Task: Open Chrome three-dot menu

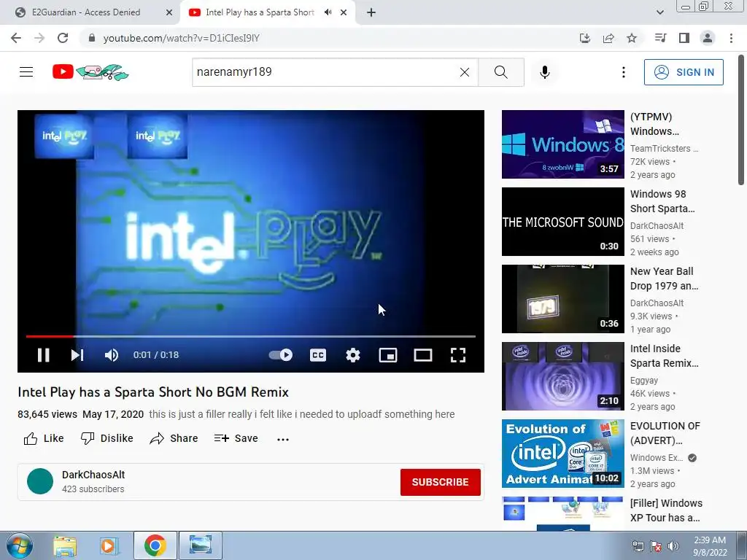Action: click(731, 38)
